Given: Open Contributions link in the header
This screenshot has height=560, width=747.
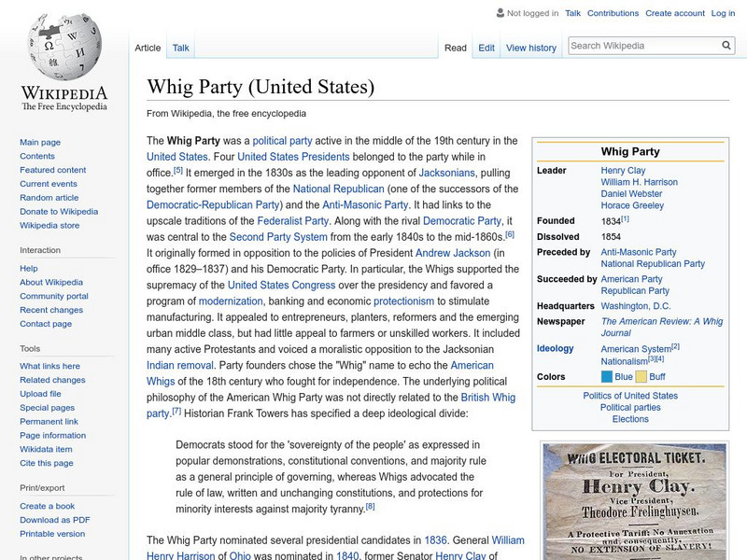Looking at the screenshot, I should click(613, 13).
